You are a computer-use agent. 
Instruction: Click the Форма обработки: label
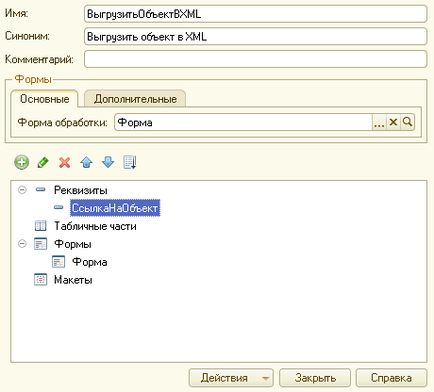[x=62, y=122]
